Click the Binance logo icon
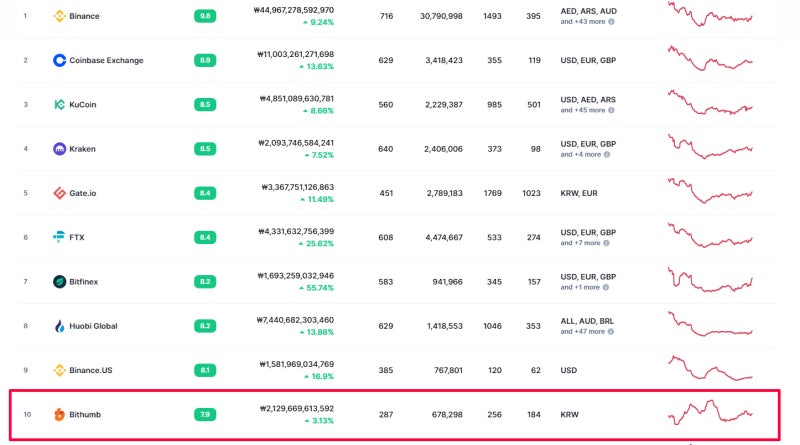The width and height of the screenshot is (800, 445). [x=60, y=16]
